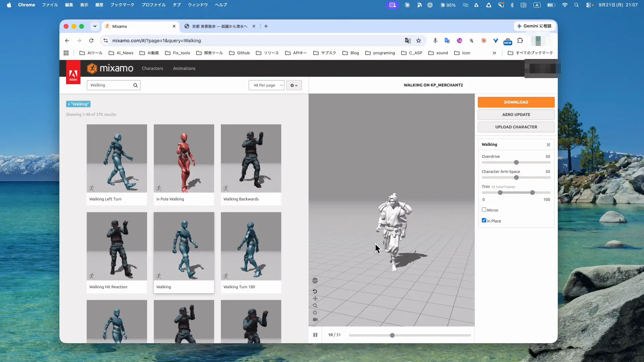644x362 pixels.
Task: Open the Animations tab in Mixamo header
Action: (x=184, y=68)
